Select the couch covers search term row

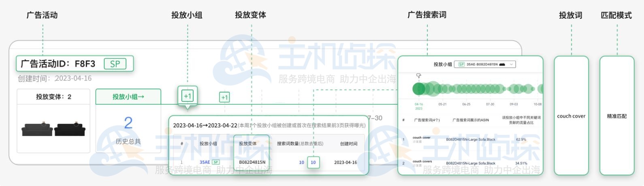click(x=471, y=163)
